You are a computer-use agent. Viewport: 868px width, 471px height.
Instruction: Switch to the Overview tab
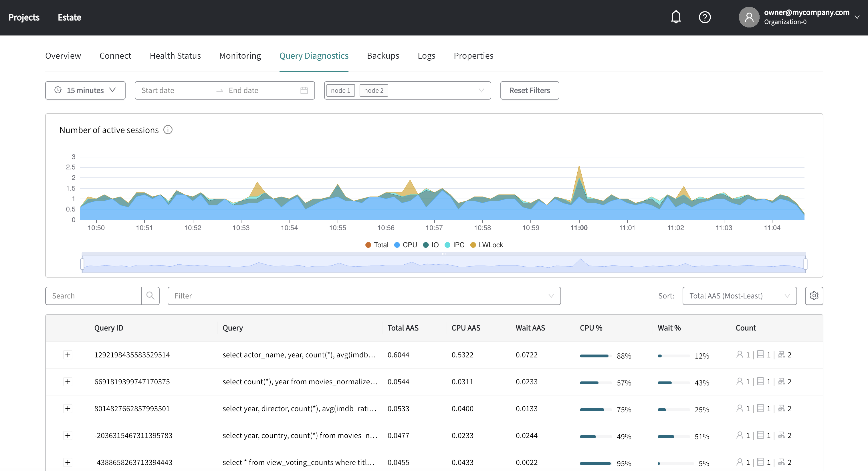(x=63, y=56)
